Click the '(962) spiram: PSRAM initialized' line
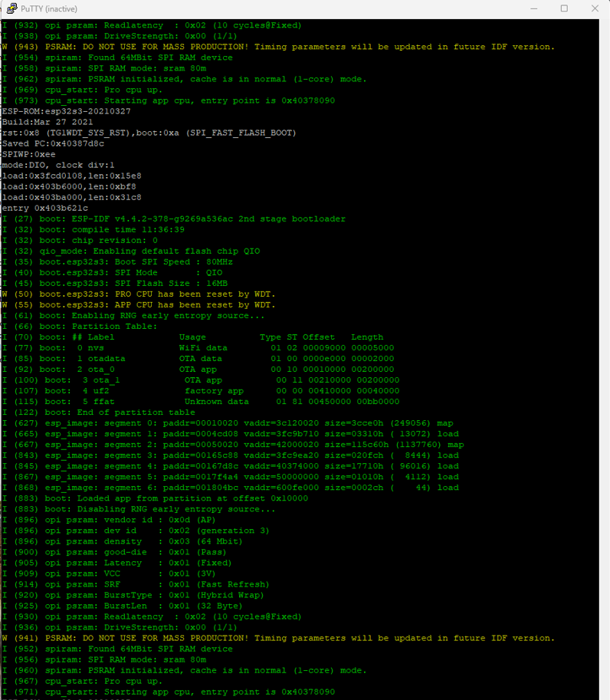Image resolution: width=610 pixels, height=700 pixels. pyautogui.click(x=184, y=79)
